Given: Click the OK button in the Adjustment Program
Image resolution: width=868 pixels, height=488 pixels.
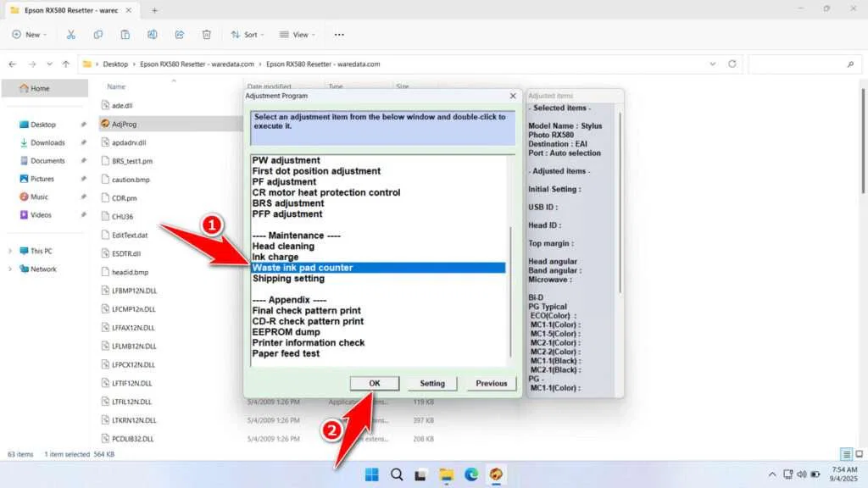Looking at the screenshot, I should pyautogui.click(x=374, y=383).
